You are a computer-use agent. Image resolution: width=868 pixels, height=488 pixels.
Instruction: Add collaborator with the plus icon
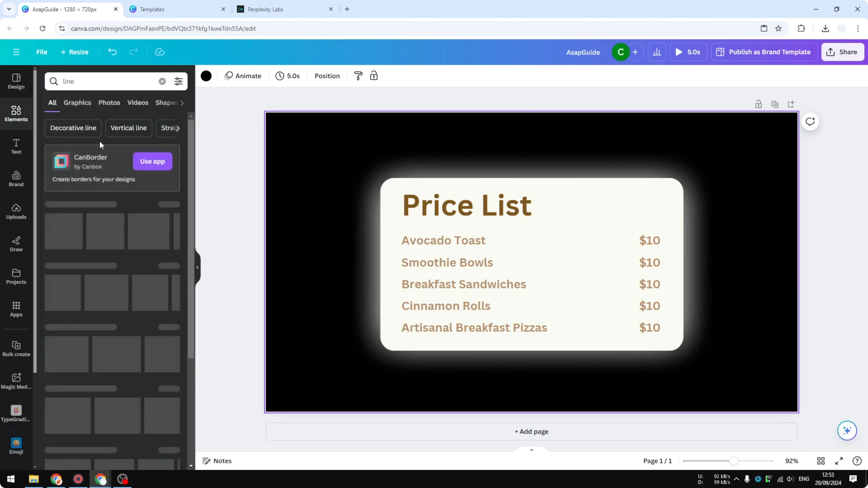(x=635, y=52)
